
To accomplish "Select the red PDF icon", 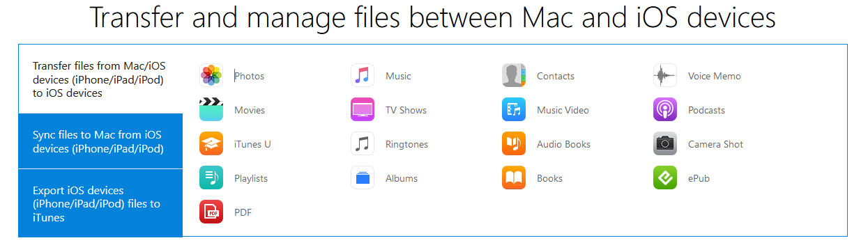I will [211, 212].
